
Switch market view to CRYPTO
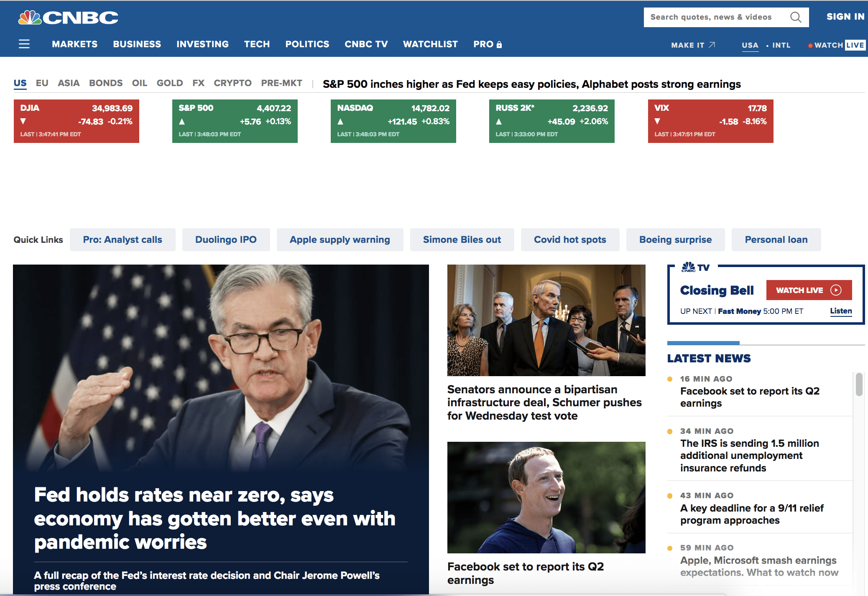pyautogui.click(x=232, y=83)
